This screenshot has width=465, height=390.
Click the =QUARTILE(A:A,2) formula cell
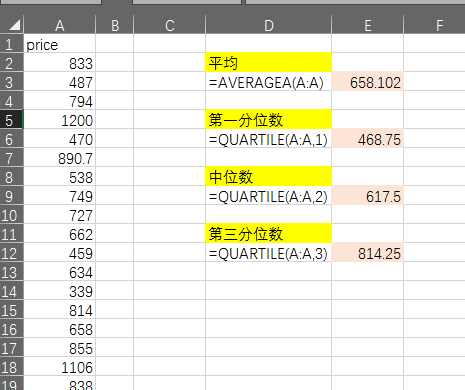[x=269, y=195]
